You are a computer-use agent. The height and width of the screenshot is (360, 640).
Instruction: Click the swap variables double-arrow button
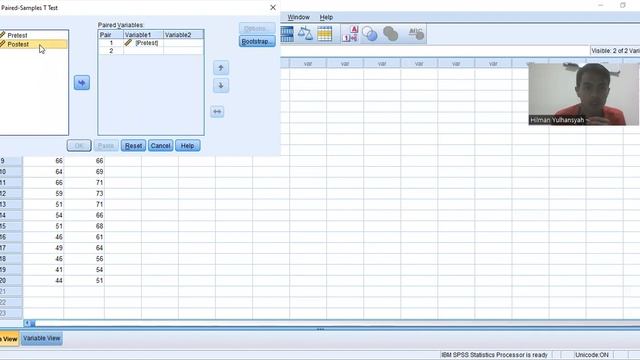(217, 111)
